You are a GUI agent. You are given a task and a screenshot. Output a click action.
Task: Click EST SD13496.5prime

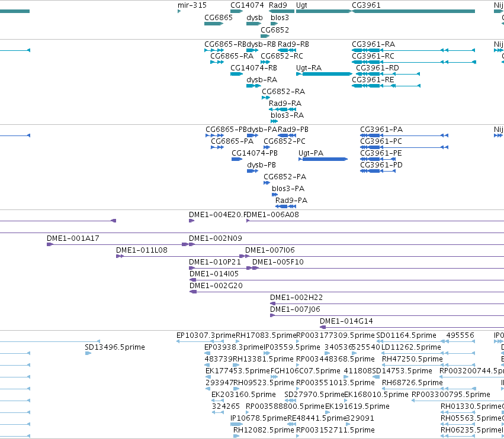tap(88, 353)
